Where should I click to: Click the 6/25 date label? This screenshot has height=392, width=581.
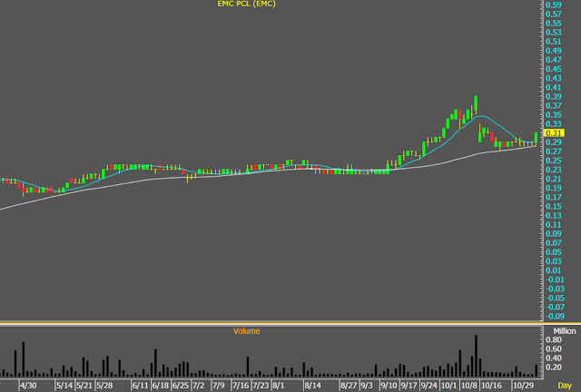coord(180,386)
